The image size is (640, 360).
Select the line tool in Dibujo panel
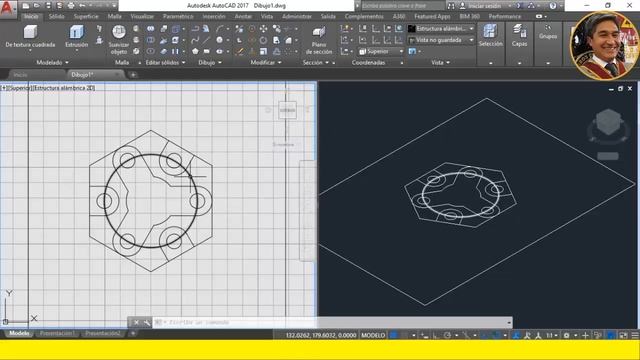(207, 40)
